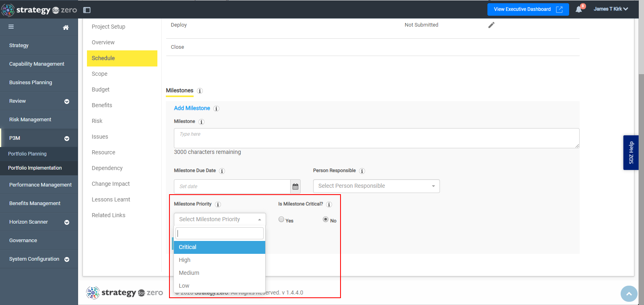The width and height of the screenshot is (644, 305).
Task: Select No for Is Milestone Critical
Action: pos(326,220)
